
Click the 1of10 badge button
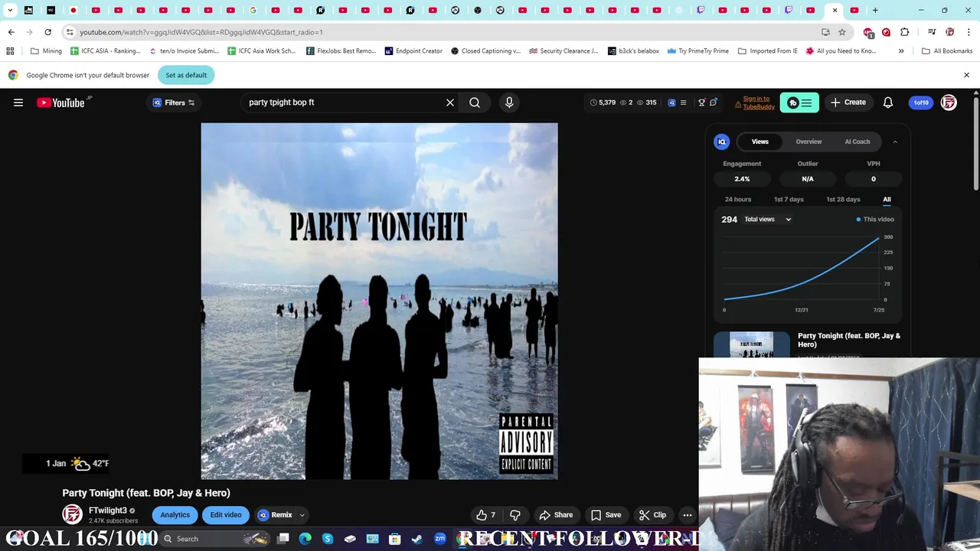(x=921, y=103)
